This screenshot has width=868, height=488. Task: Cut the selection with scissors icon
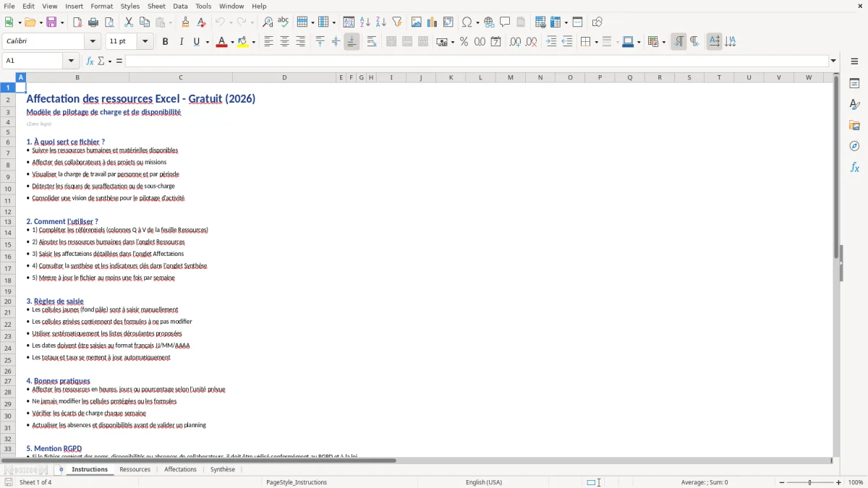point(129,22)
